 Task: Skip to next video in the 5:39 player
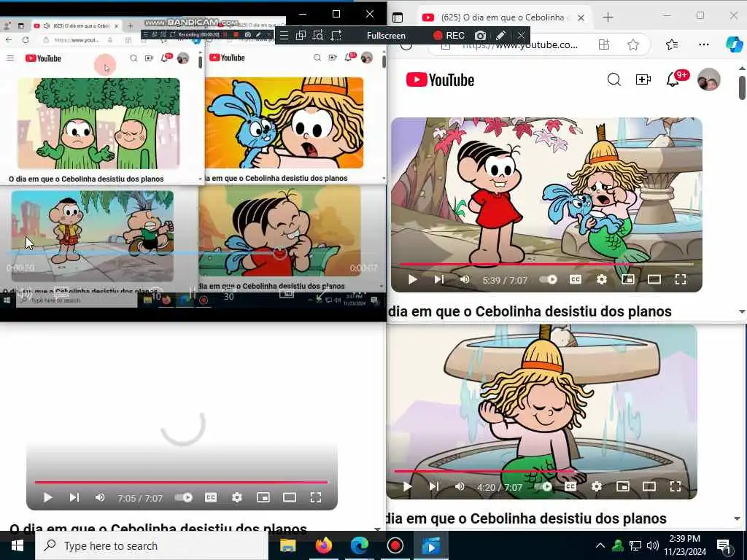pos(438,279)
